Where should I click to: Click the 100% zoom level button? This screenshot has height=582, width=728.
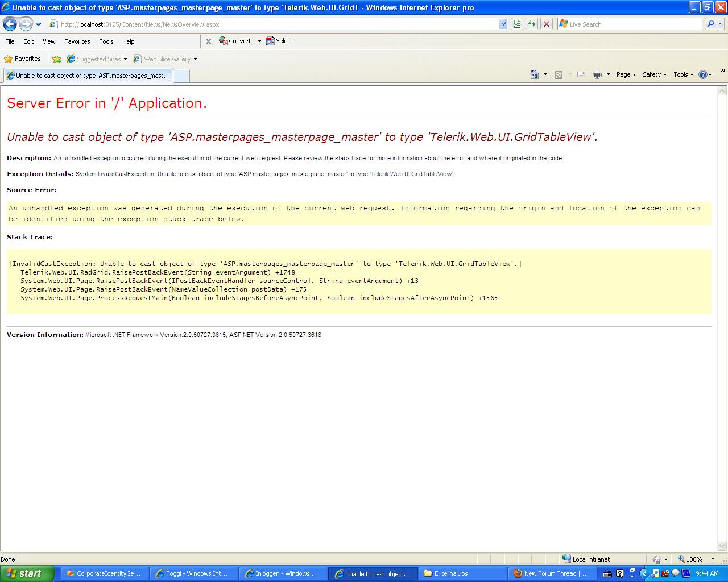click(x=690, y=559)
